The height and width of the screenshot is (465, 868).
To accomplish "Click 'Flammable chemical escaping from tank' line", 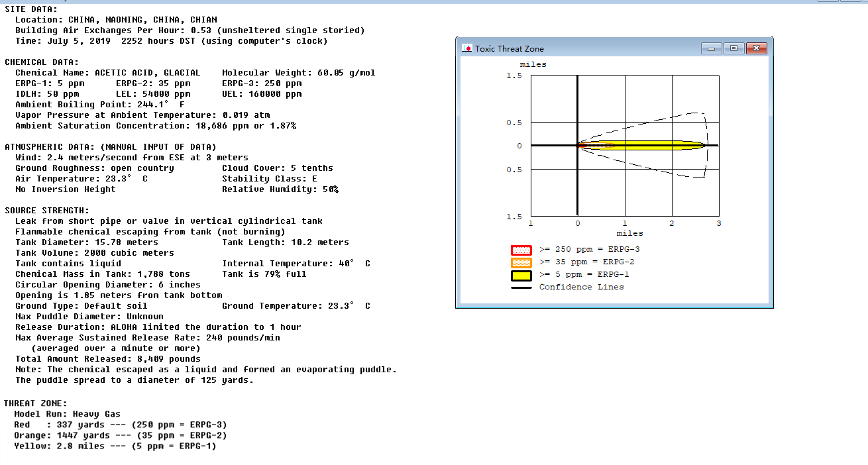I will coord(150,232).
